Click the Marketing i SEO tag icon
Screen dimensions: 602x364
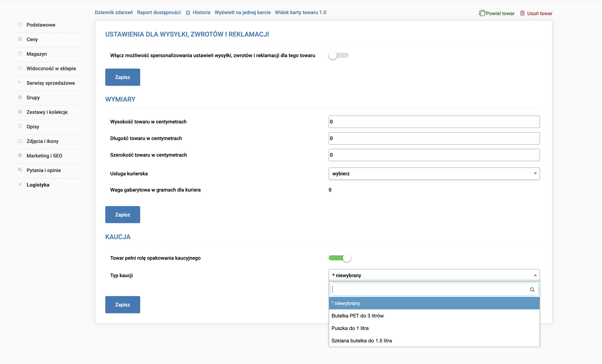tap(20, 155)
